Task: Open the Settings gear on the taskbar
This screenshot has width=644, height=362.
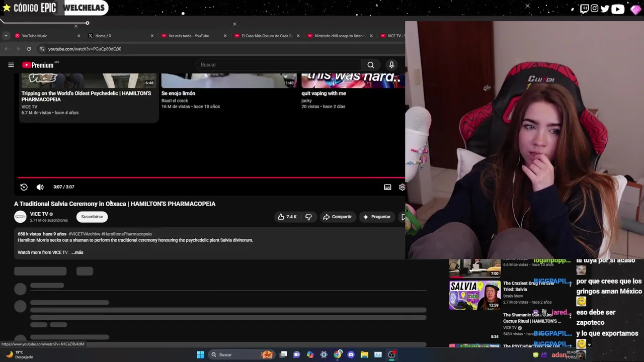Action: 324,354
